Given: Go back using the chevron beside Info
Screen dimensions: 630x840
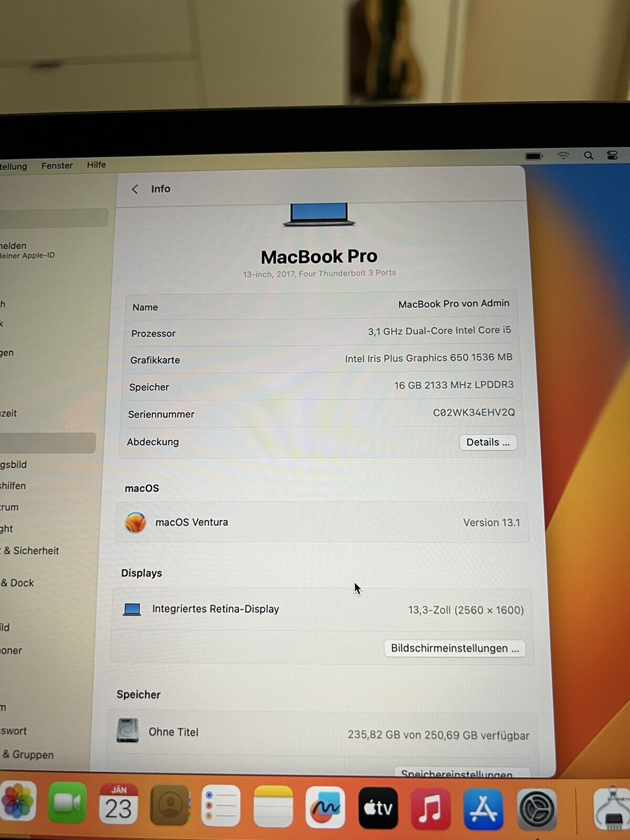Looking at the screenshot, I should pos(135,189).
